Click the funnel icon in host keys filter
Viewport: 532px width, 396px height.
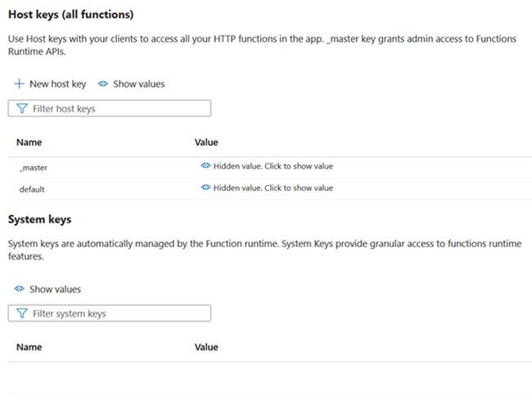tap(22, 108)
